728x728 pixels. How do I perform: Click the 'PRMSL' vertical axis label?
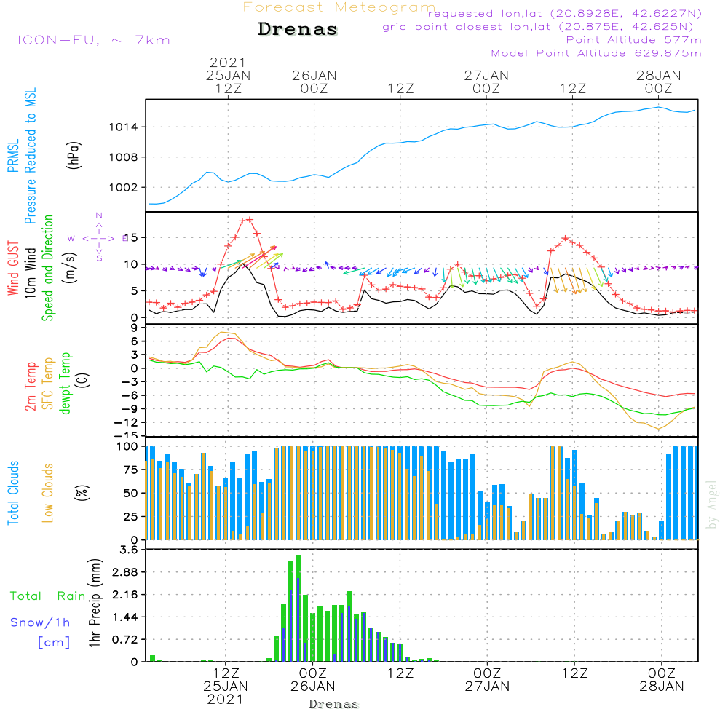tap(13, 156)
